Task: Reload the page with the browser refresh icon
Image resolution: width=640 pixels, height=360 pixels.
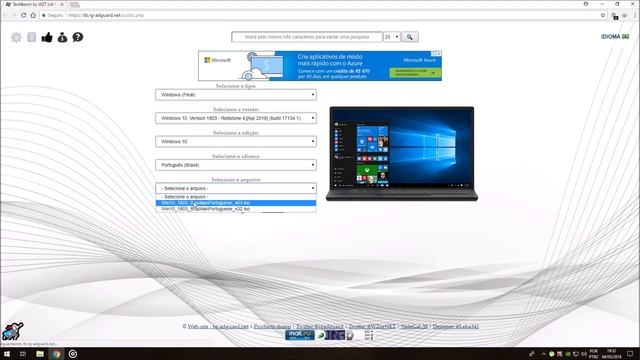Action: [x=24, y=15]
